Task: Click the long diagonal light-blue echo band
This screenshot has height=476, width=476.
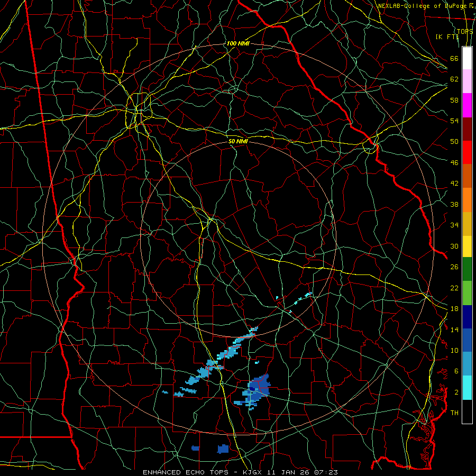Action: [222, 356]
